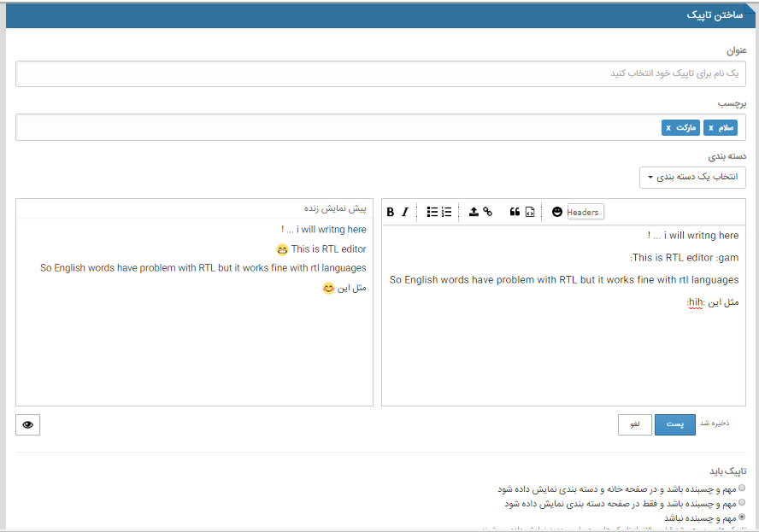This screenshot has width=759, height=532.
Task: Cancel with the لغو button
Action: click(x=634, y=424)
